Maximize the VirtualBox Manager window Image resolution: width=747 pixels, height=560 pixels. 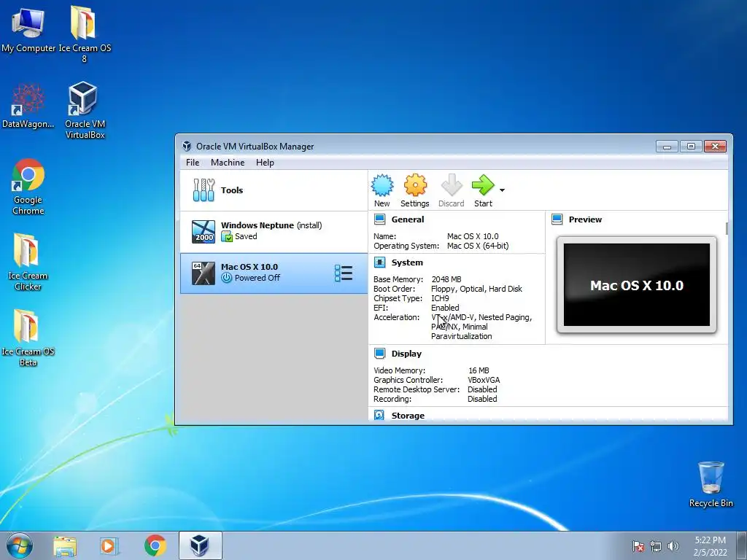click(x=691, y=147)
